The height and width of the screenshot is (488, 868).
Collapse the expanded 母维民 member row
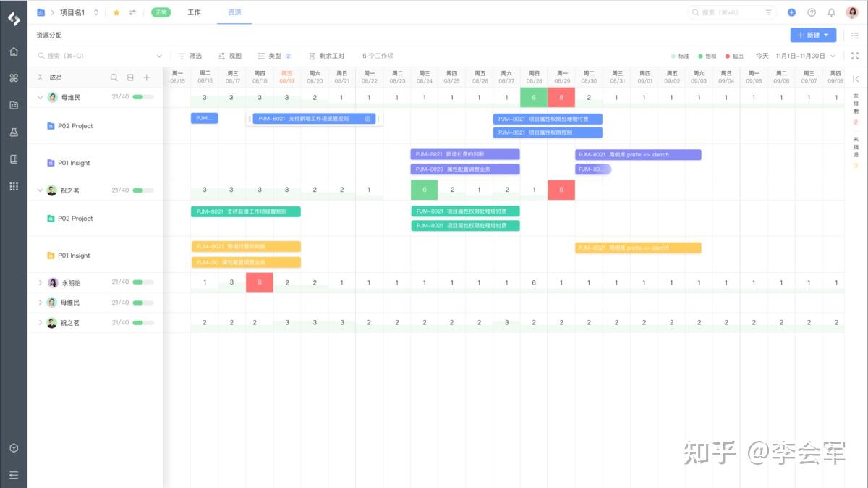click(40, 97)
